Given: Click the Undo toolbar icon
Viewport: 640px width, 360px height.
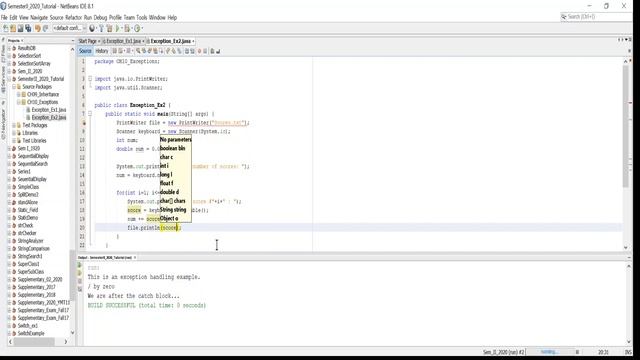Looking at the screenshot, I should (x=38, y=28).
